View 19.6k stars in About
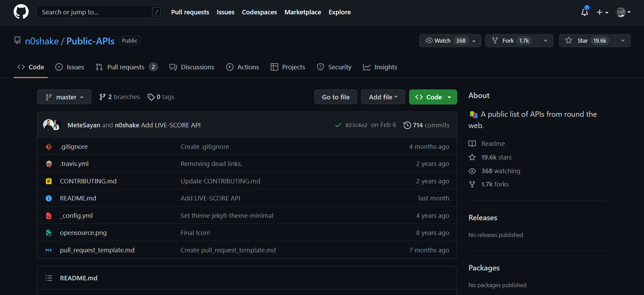Screen dimensions: 644x295 pyautogui.click(x=490, y=157)
